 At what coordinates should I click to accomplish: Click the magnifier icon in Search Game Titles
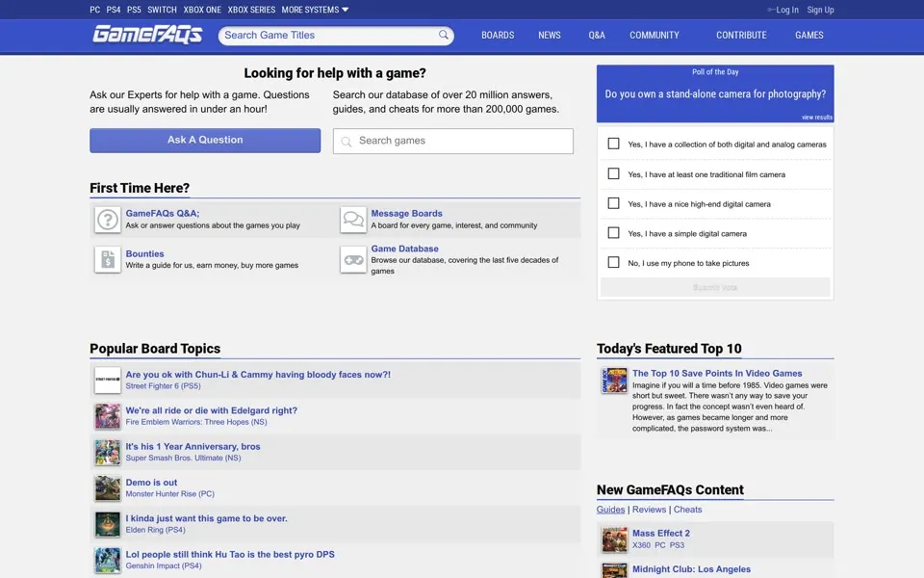point(443,35)
